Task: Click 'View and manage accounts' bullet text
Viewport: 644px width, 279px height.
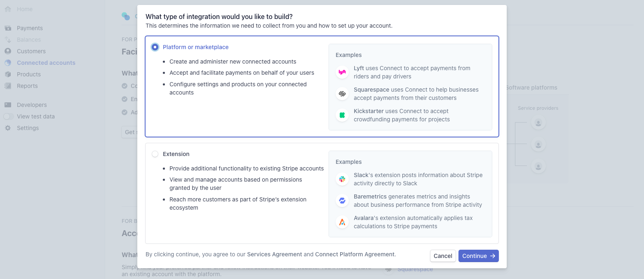Action: click(x=236, y=184)
